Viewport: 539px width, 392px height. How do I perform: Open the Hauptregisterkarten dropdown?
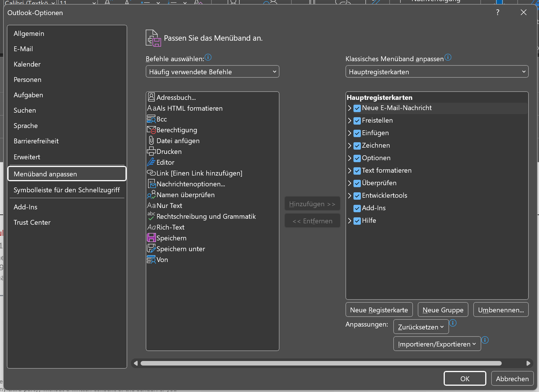[437, 72]
